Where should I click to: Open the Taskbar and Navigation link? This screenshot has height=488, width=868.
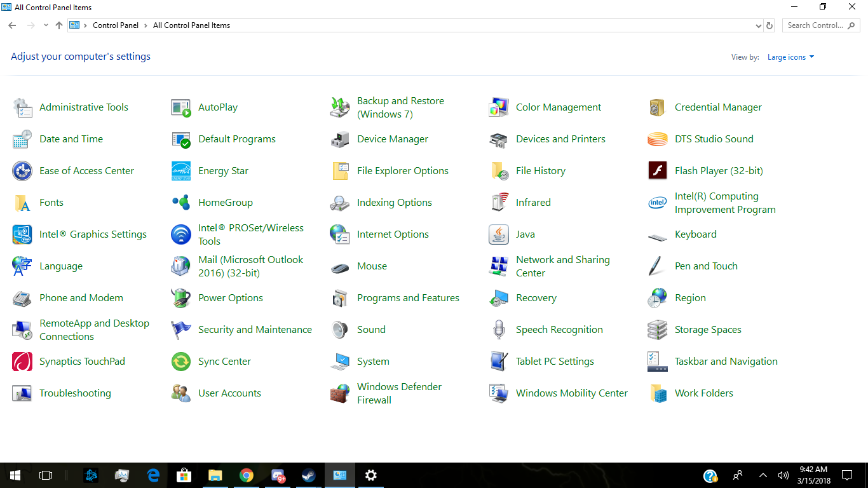pyautogui.click(x=726, y=362)
